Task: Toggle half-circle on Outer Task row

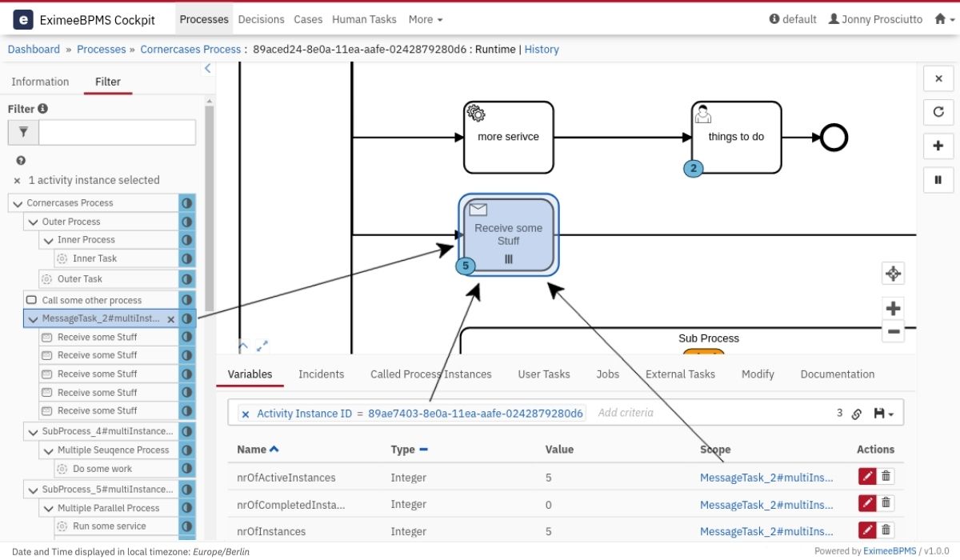Action: coord(186,279)
